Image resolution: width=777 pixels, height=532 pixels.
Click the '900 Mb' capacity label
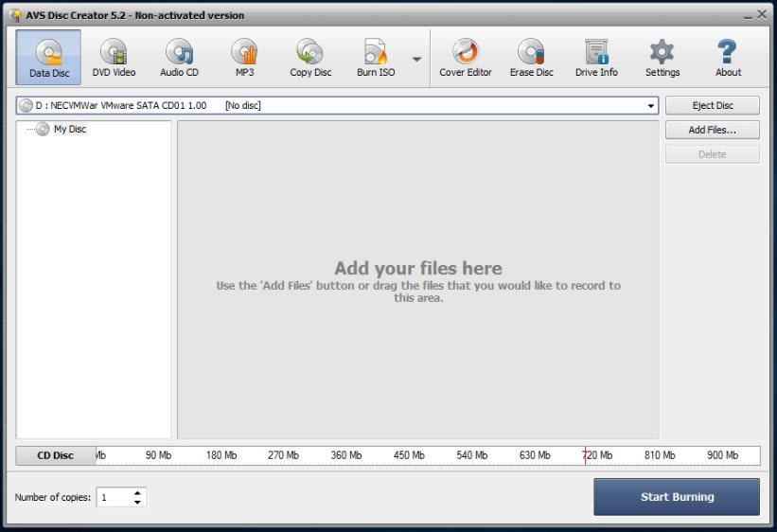[722, 455]
